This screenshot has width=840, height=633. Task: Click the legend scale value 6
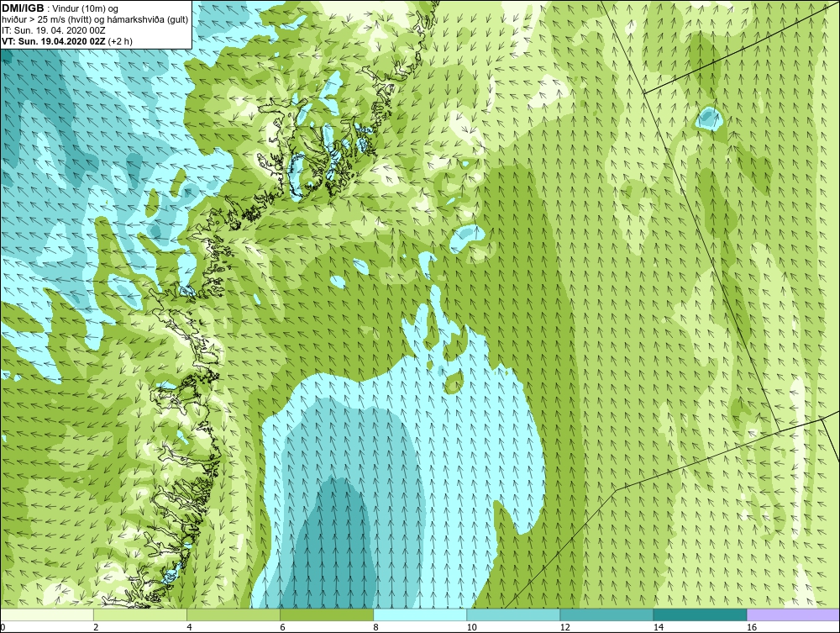point(281,627)
